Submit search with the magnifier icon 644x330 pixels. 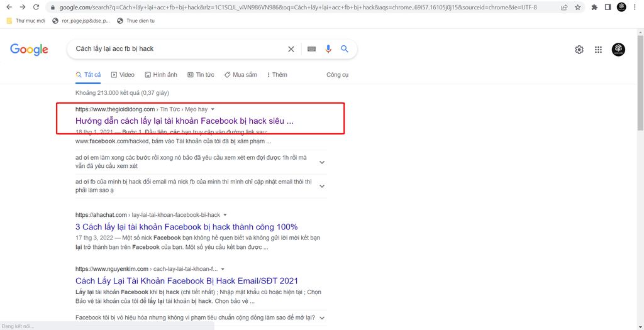pyautogui.click(x=345, y=49)
